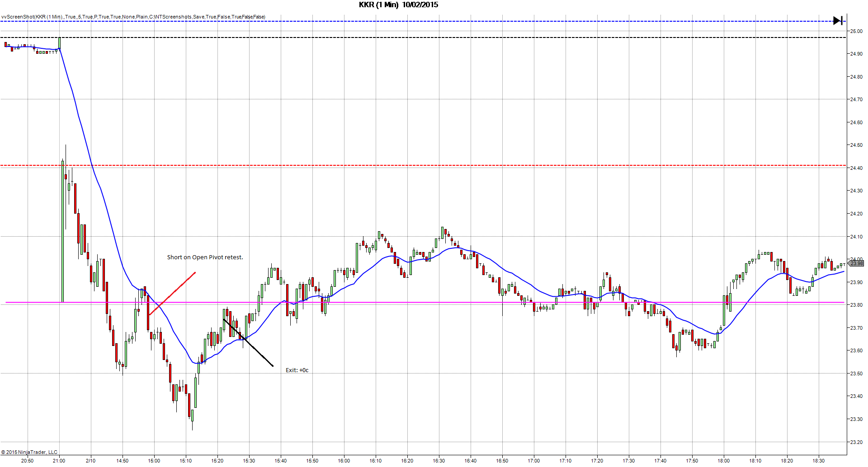
Task: Click the 16:20 time axis label
Action: click(x=407, y=461)
